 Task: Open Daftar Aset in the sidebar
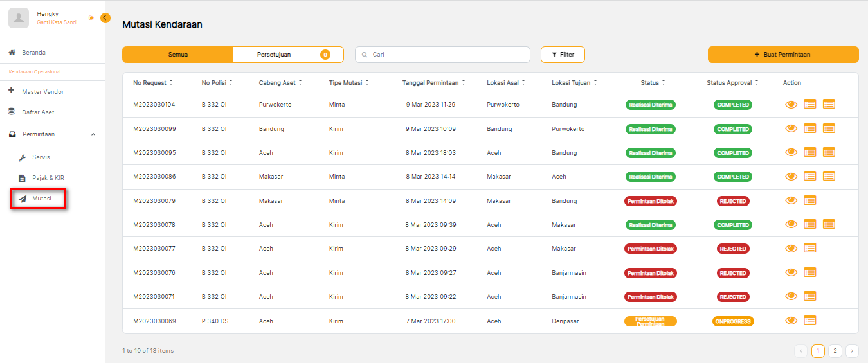coord(38,112)
